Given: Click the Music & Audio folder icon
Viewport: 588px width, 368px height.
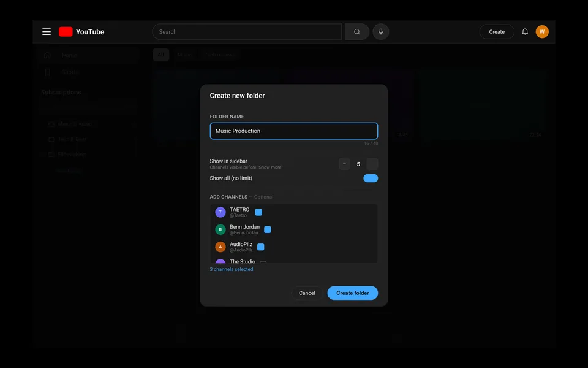Looking at the screenshot, I should (51, 124).
